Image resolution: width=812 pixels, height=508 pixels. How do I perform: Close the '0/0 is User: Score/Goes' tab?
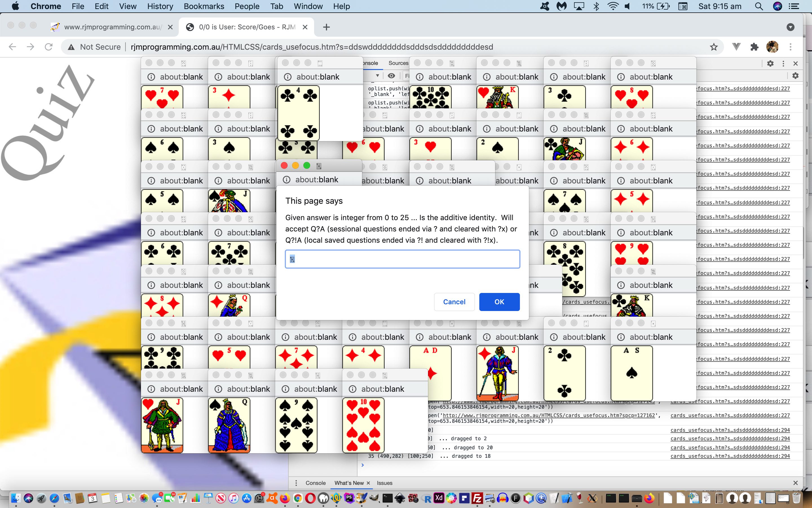(305, 27)
